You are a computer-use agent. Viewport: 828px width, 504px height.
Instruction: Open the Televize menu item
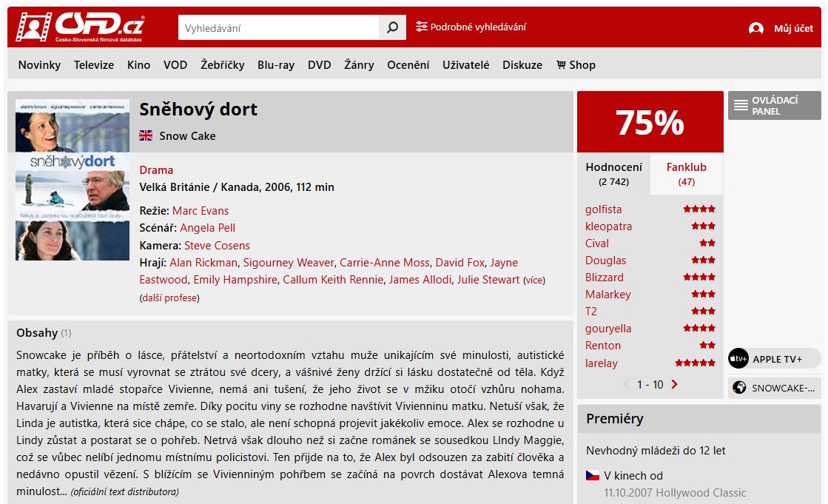click(94, 65)
